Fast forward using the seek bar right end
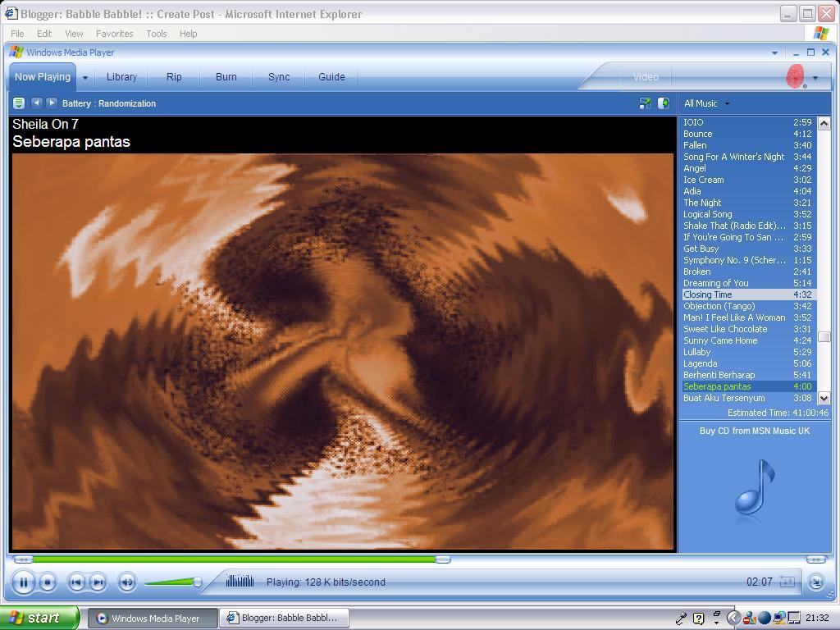The height and width of the screenshot is (630, 840). click(816, 559)
